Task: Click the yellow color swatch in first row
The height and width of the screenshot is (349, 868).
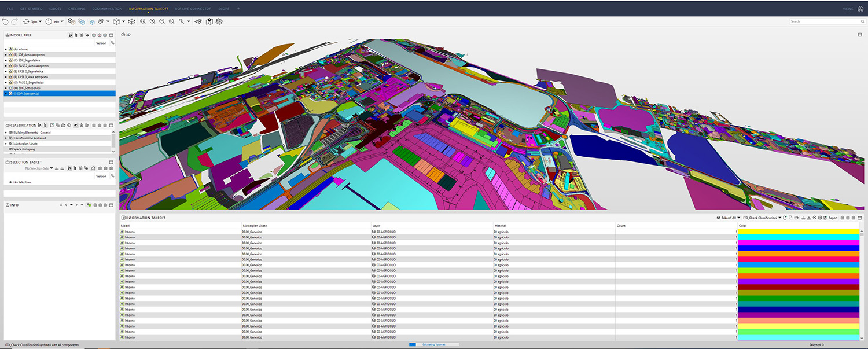Action: [799, 232]
